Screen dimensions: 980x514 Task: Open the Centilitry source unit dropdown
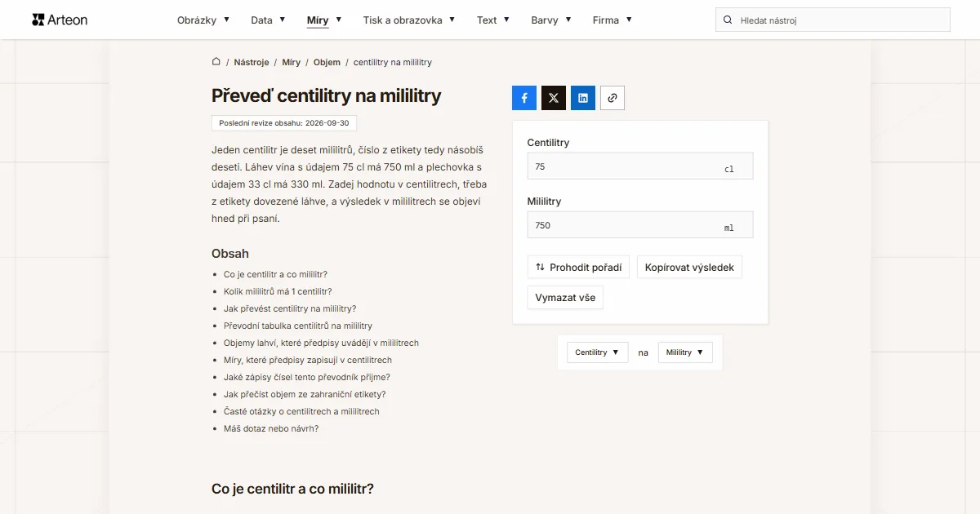(x=598, y=352)
